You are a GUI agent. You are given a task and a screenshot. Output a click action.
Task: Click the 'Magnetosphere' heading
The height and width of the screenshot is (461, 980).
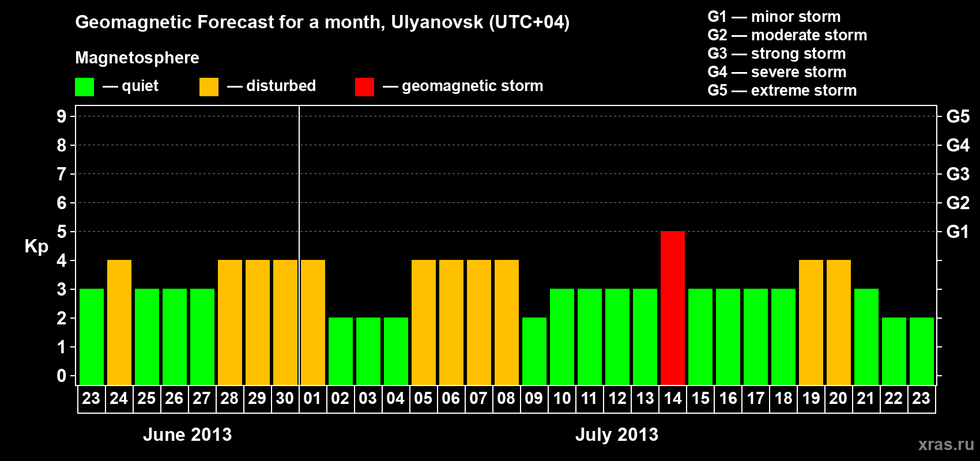click(137, 58)
